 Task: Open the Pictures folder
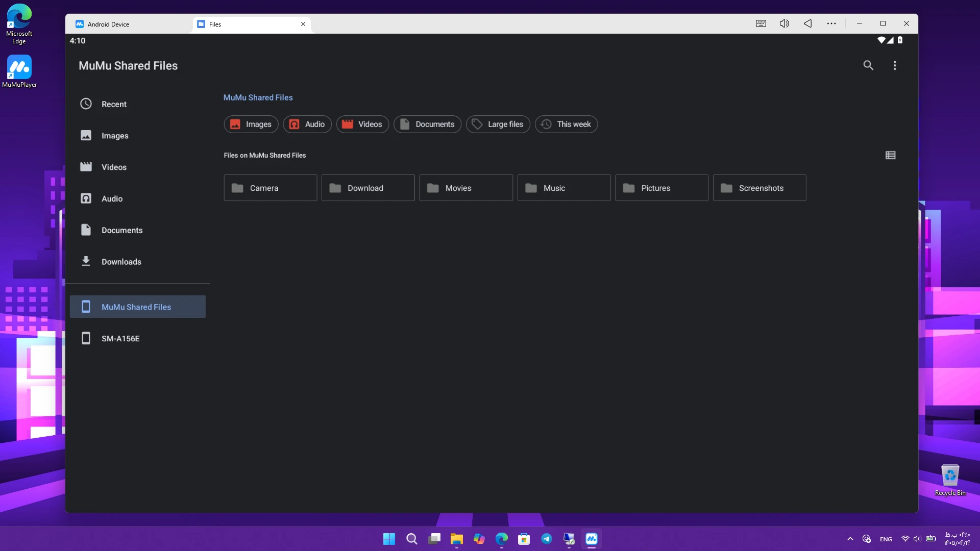(661, 188)
